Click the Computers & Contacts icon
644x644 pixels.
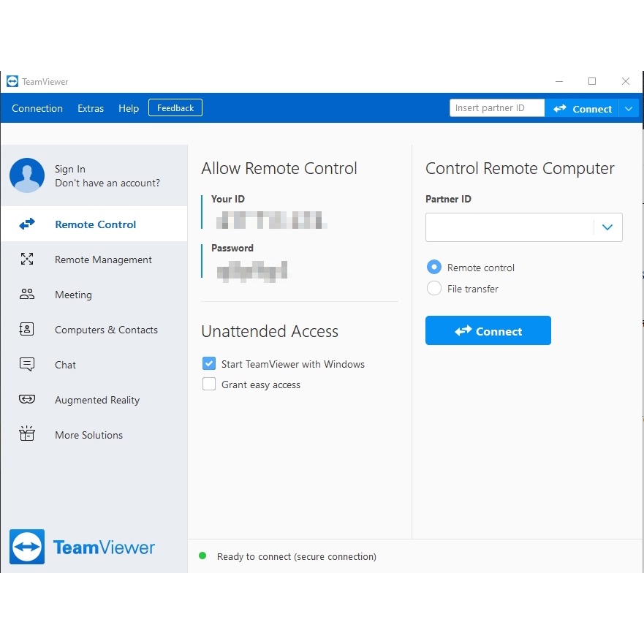(26, 329)
